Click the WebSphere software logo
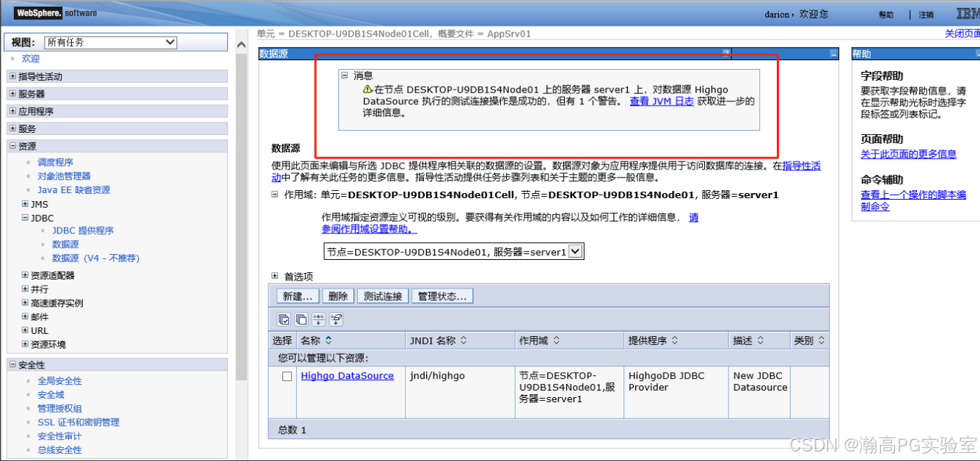This screenshot has width=980, height=461. tap(56, 13)
